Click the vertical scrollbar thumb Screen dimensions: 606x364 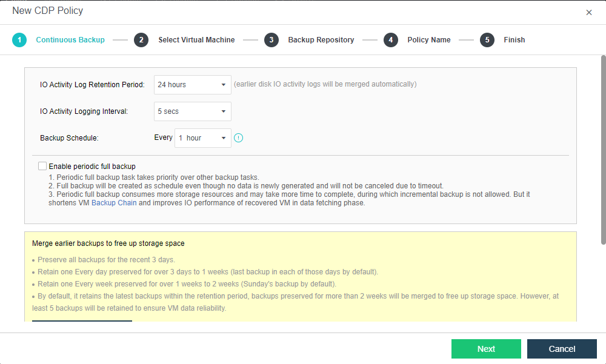click(x=603, y=150)
